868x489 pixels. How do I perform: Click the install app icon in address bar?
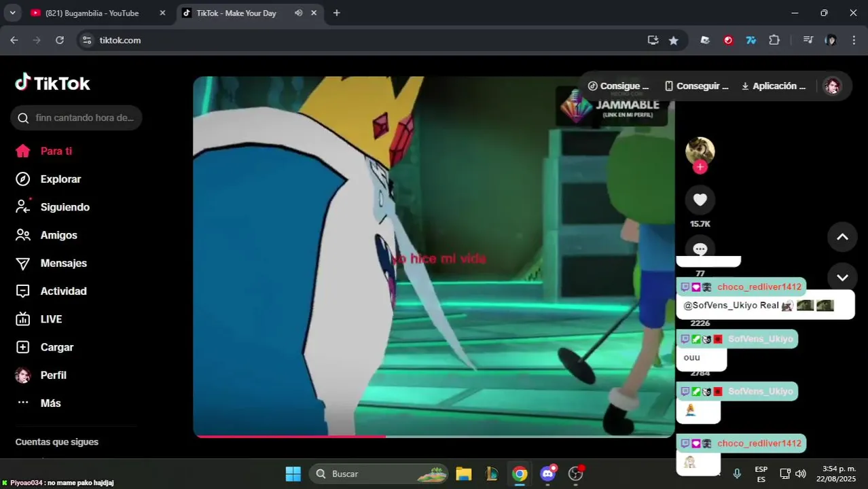click(x=653, y=40)
